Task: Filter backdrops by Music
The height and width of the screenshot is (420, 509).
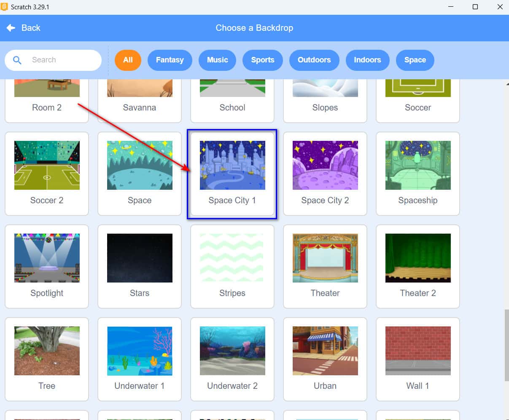Action: [x=217, y=60]
